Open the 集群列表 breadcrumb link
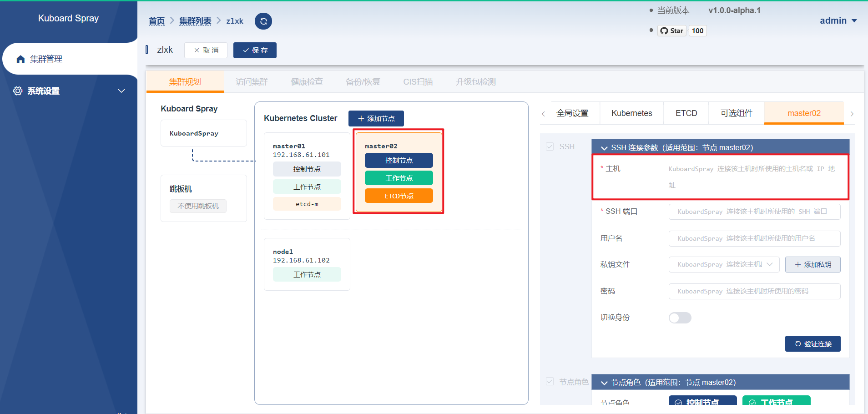 tap(195, 21)
